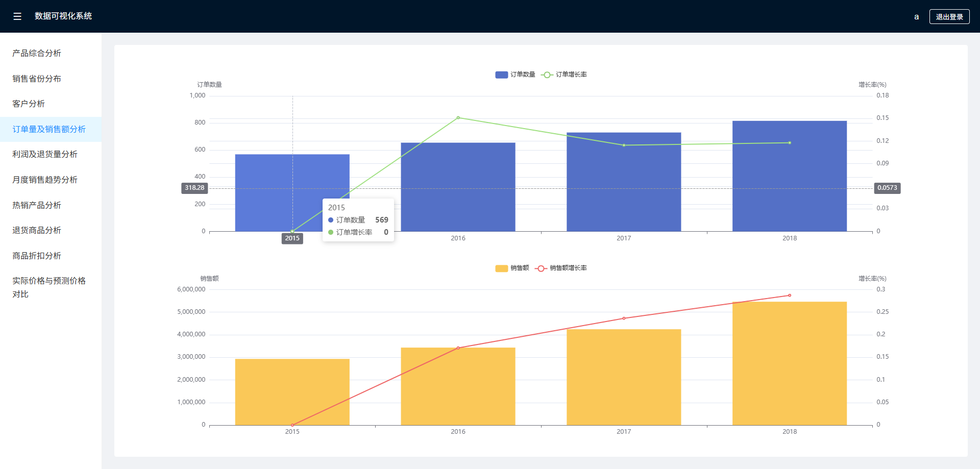
Task: Click the 318.28 axis pointer label
Action: [x=194, y=188]
